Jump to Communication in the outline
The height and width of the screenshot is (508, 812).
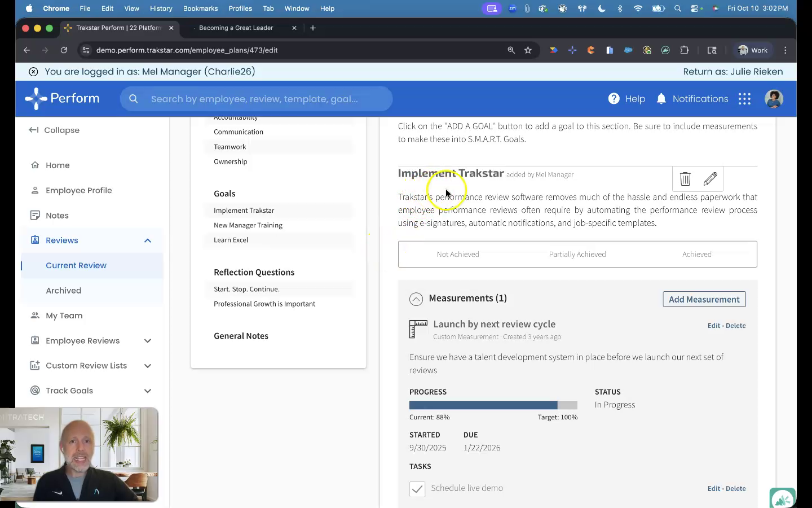click(239, 132)
